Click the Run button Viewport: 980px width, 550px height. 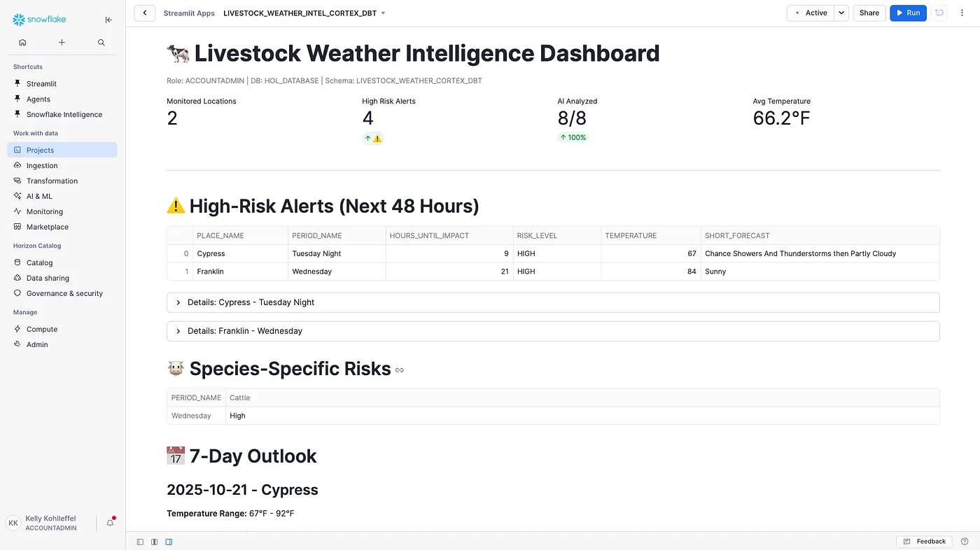pos(908,13)
